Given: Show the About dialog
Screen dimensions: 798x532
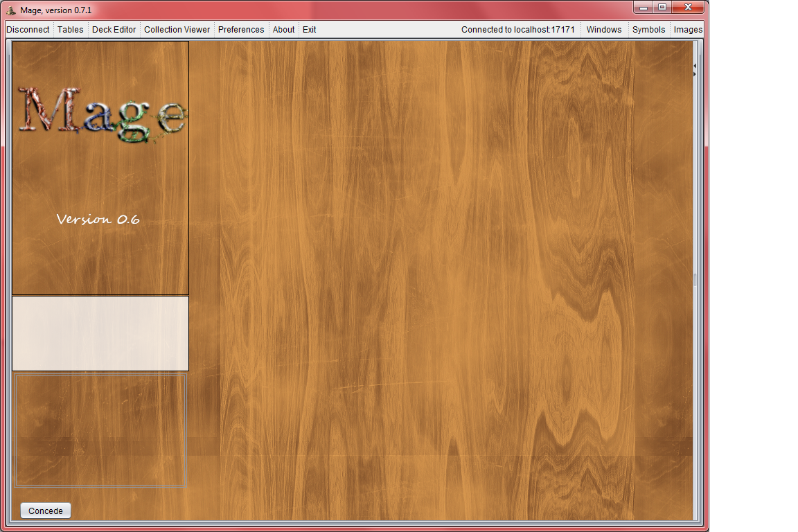Looking at the screenshot, I should pyautogui.click(x=283, y=30).
